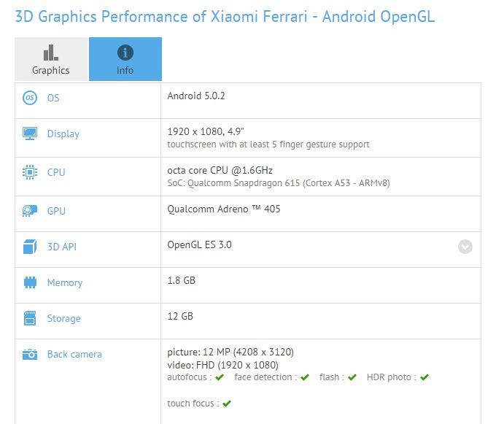Image resolution: width=504 pixels, height=424 pixels.
Task: Click the OS icon in the info table
Action: coord(30,98)
